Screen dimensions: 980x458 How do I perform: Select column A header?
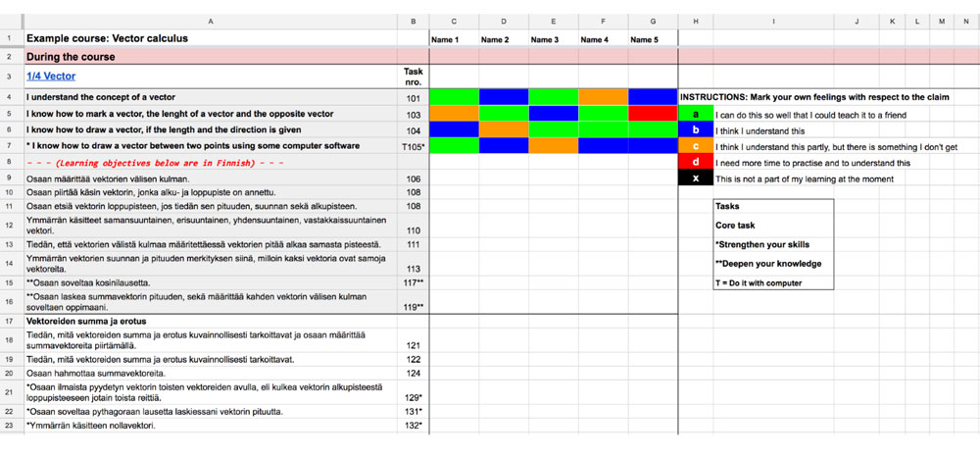(211, 21)
